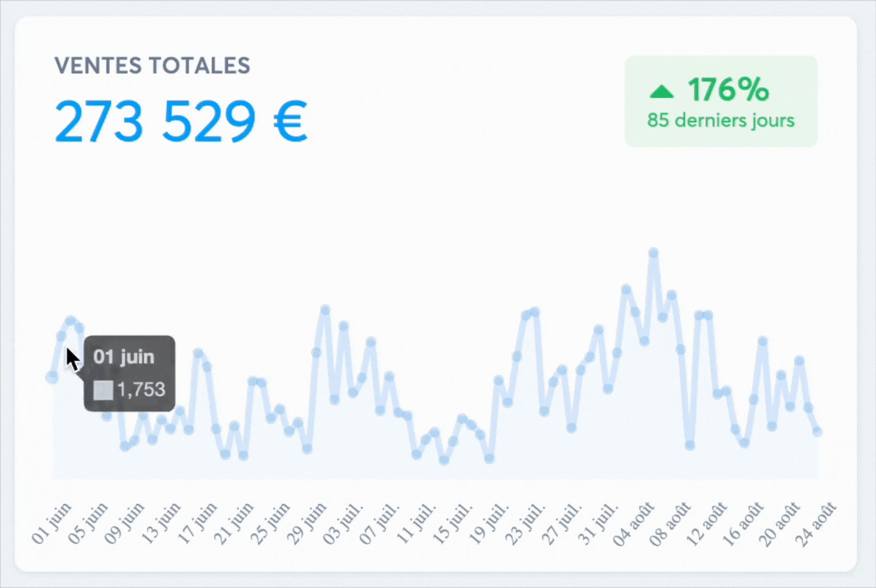
Task: Click the "24 août" x-axis label
Action: coord(816,524)
